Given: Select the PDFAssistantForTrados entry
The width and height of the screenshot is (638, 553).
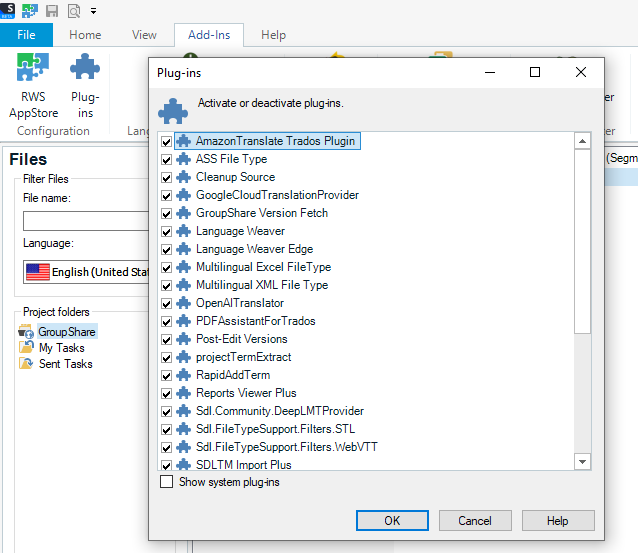Looking at the screenshot, I should pos(256,321).
